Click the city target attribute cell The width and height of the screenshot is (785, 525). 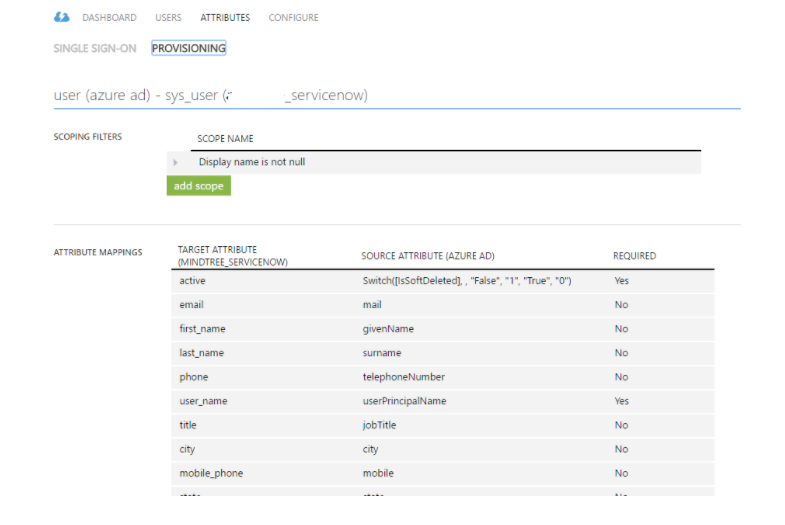[187, 449]
